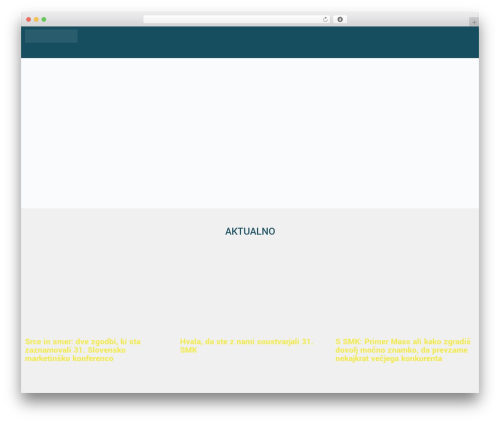Open article 'Srce in smer: dve zgodbi'
Screen dimensions: 500x423
pyautogui.click(x=83, y=350)
